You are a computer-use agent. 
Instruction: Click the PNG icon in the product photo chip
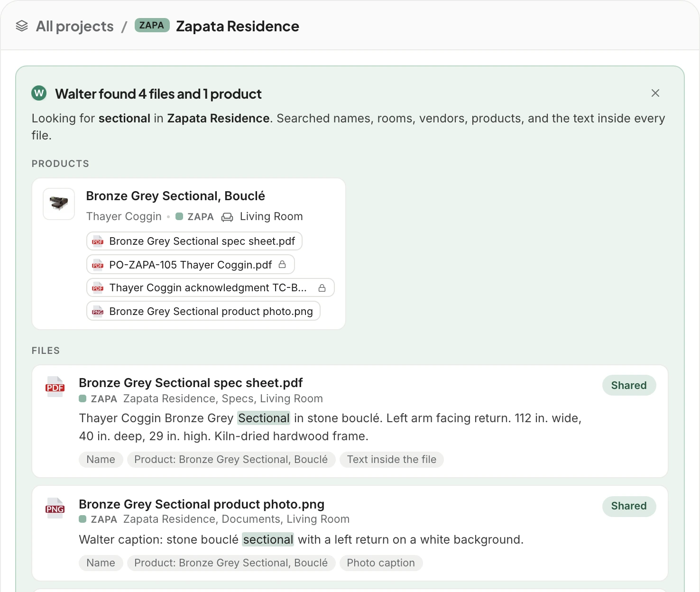coord(98,311)
